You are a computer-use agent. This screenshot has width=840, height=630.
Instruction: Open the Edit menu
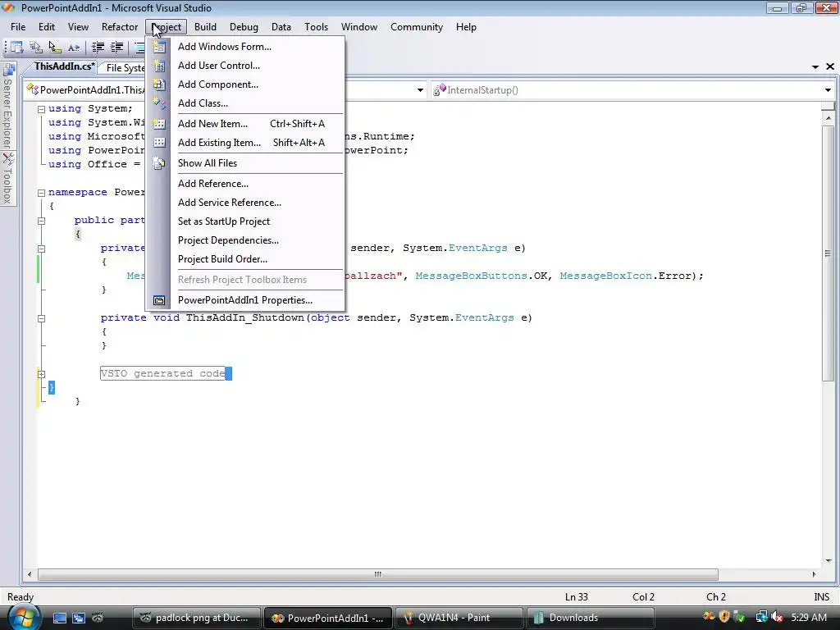click(x=47, y=27)
